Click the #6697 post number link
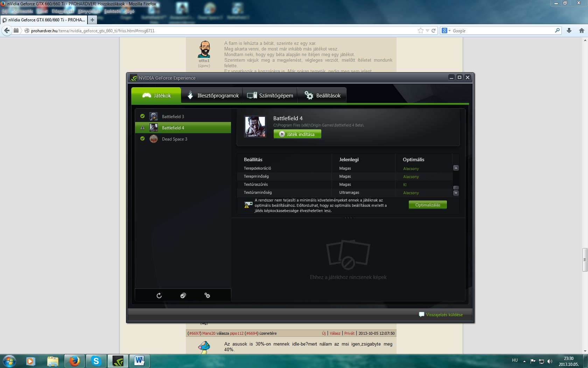The height and width of the screenshot is (368, 588). pos(194,333)
